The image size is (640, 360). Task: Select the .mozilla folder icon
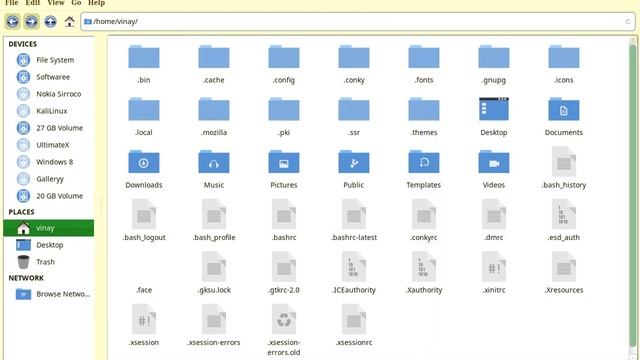pyautogui.click(x=214, y=109)
